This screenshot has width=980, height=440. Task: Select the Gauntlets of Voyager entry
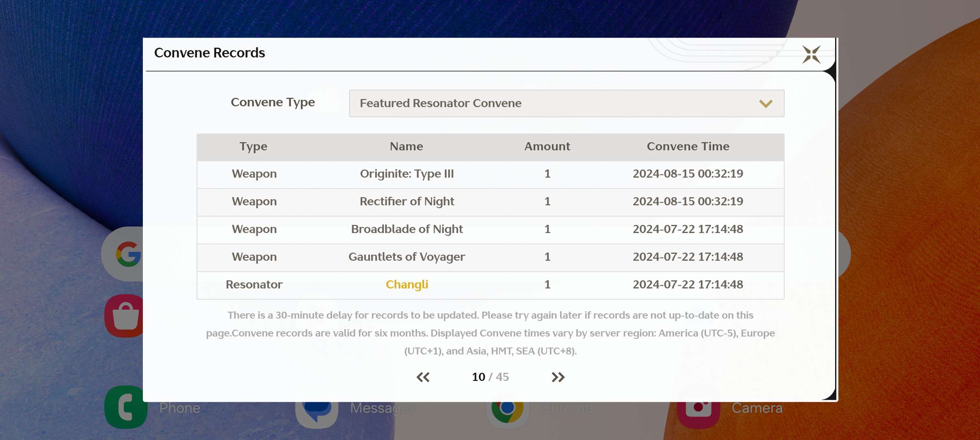407,257
